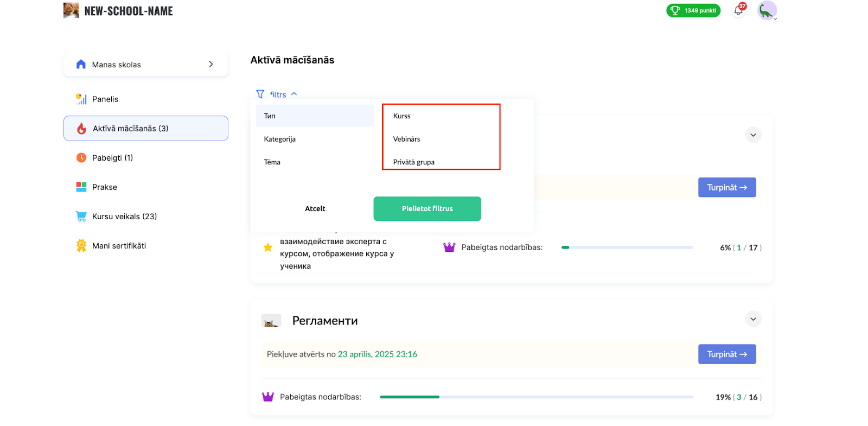Click the trophy points badge

[693, 10]
